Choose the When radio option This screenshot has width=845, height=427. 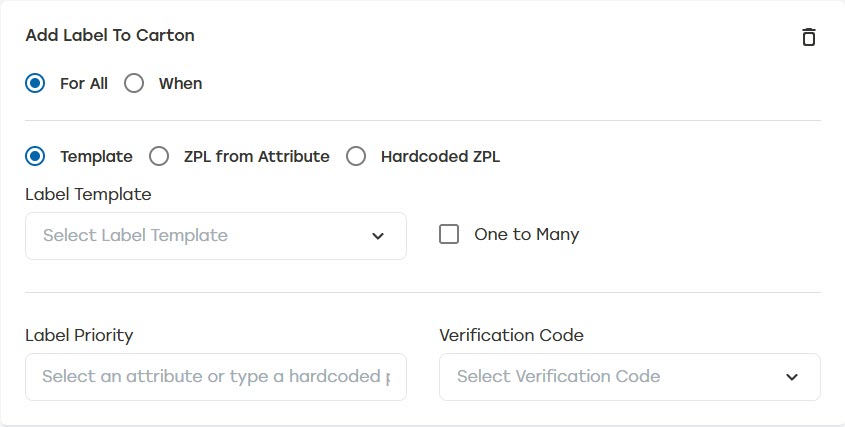134,83
